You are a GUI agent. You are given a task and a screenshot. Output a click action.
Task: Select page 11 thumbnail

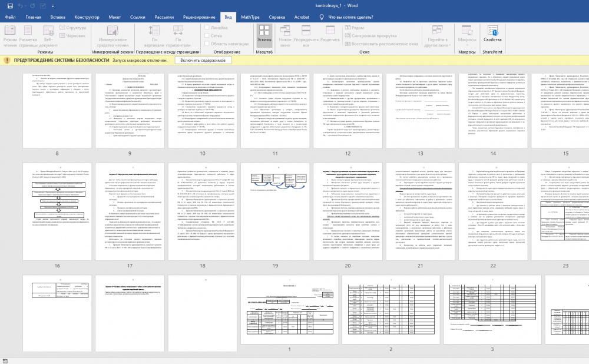pyautogui.click(x=275, y=111)
